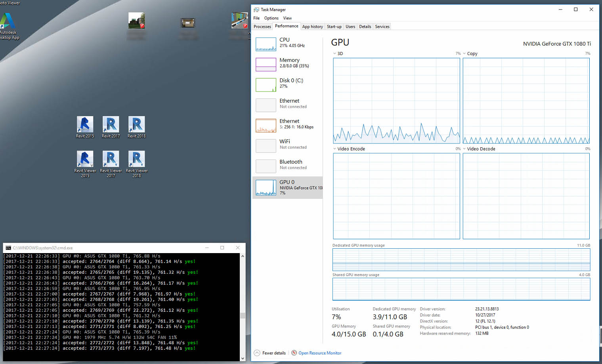Click the cmd window scrollbar up arrow

(x=243, y=256)
